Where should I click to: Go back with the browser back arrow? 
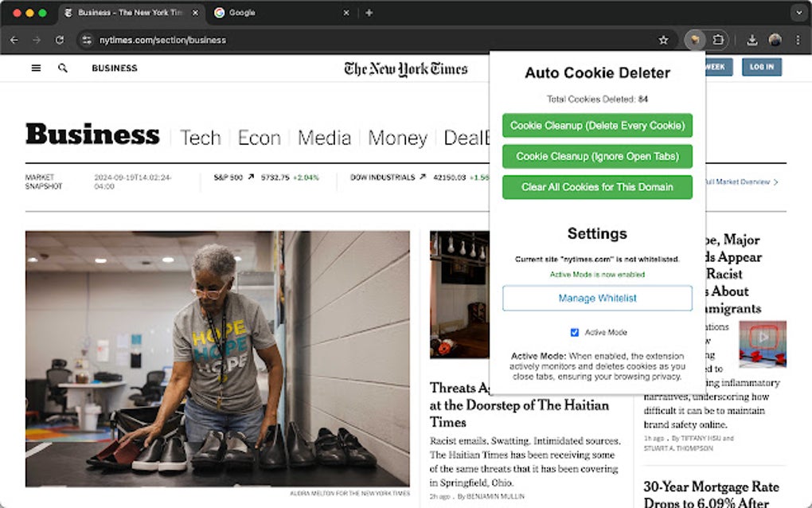coord(14,40)
